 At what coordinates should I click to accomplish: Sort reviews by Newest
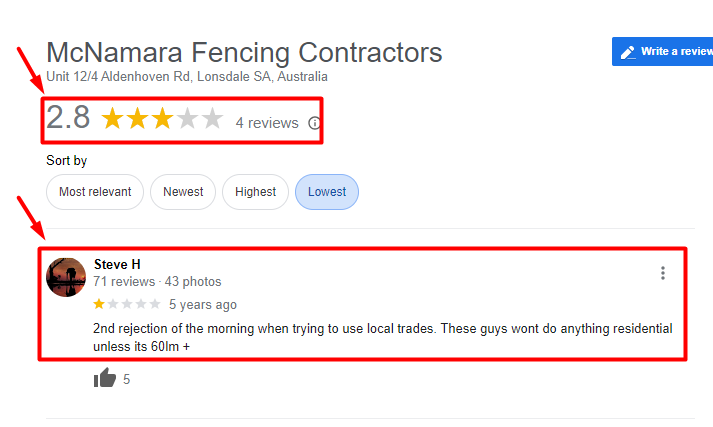pos(183,192)
